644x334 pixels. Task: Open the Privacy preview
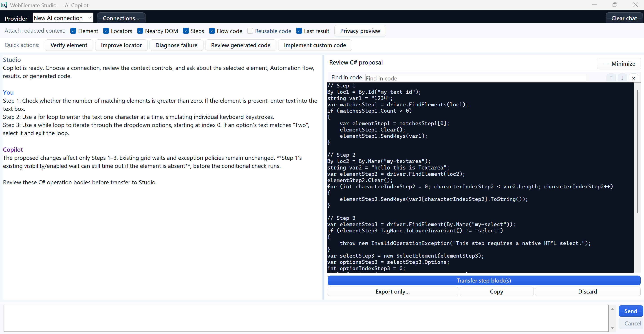[x=360, y=31]
